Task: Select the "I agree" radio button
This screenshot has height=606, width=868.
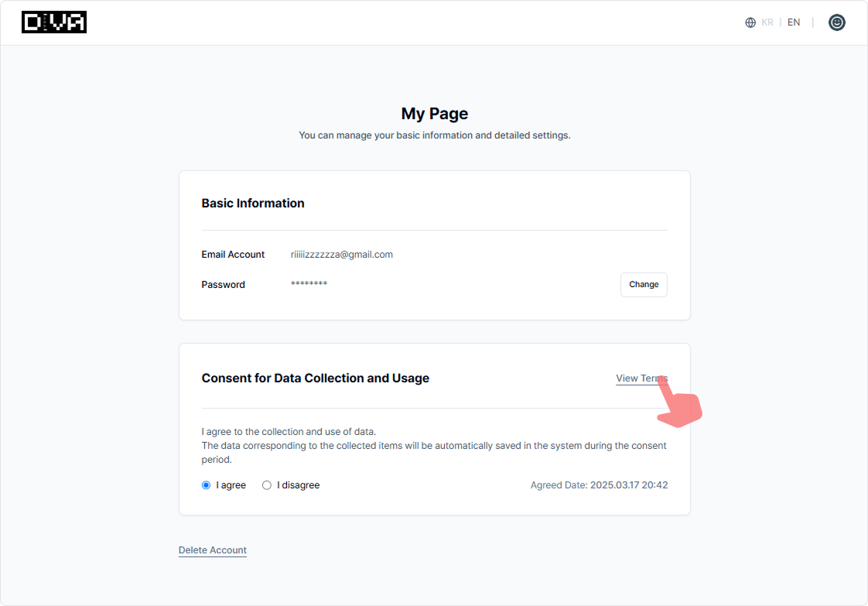Action: click(x=206, y=485)
